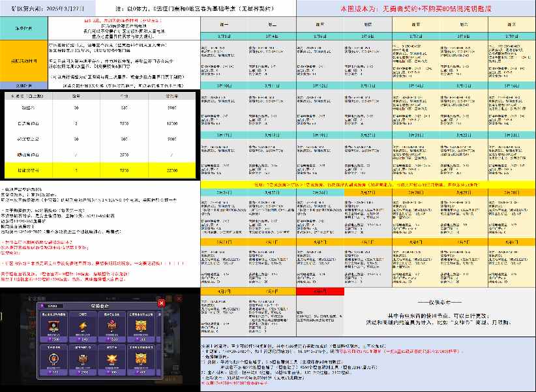Click the lightning crystal item icon
This screenshot has width=536, height=392.
point(82,325)
